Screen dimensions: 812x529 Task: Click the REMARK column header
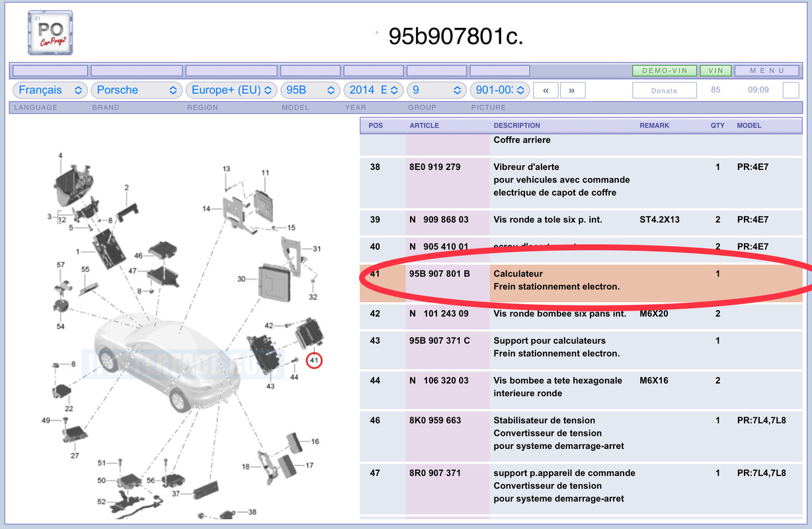(655, 126)
